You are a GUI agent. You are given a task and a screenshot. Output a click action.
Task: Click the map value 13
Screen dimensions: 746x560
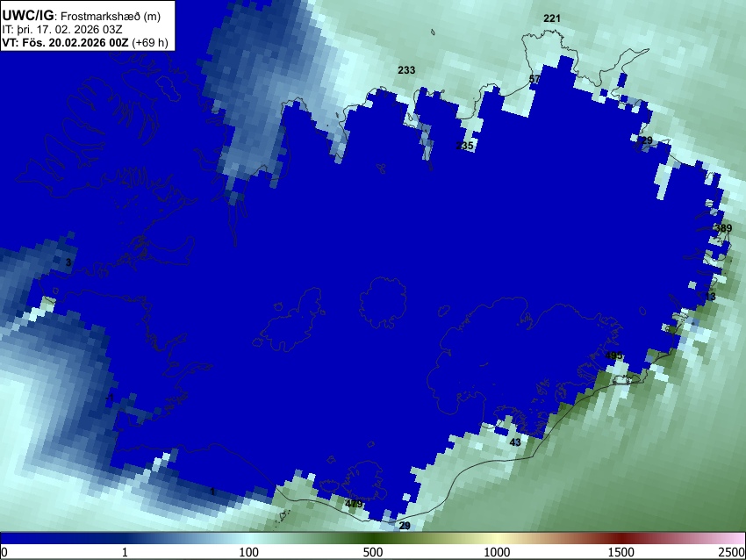tap(710, 297)
